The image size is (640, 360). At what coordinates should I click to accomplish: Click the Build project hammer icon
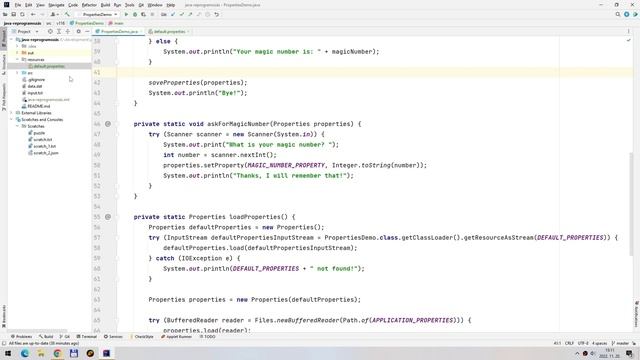click(x=67, y=14)
